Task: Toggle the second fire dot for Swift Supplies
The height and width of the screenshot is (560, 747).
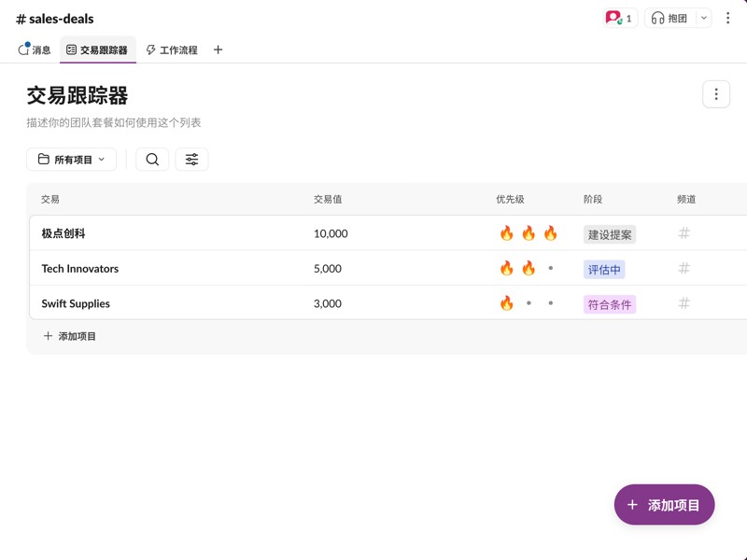Action: coord(529,303)
